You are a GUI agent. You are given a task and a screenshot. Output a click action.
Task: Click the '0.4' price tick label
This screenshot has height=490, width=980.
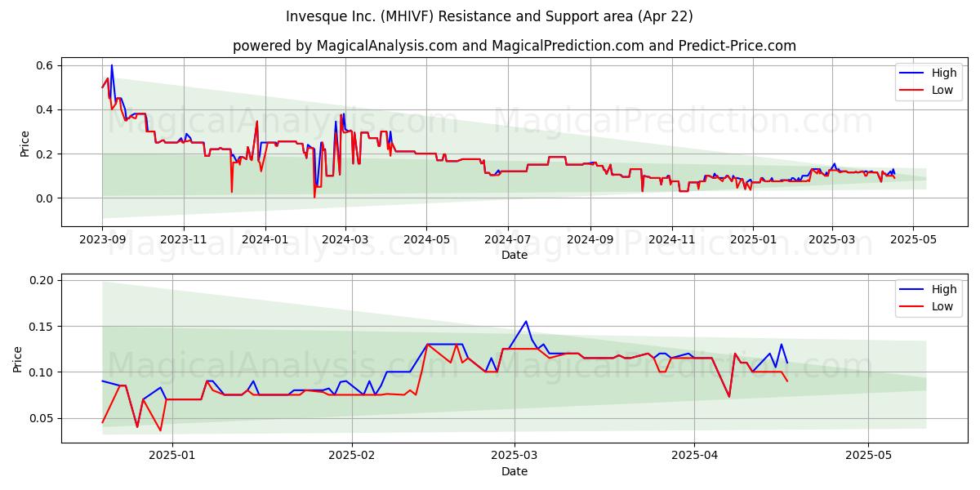46,109
